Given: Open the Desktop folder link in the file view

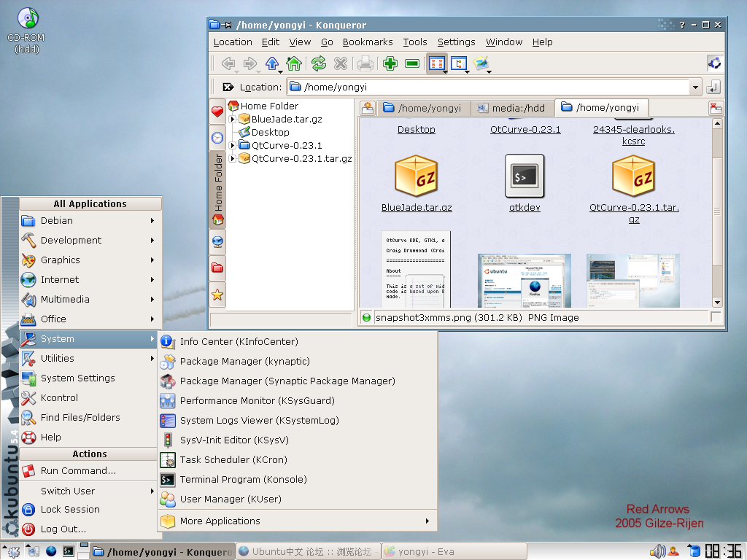Looking at the screenshot, I should click(x=417, y=130).
